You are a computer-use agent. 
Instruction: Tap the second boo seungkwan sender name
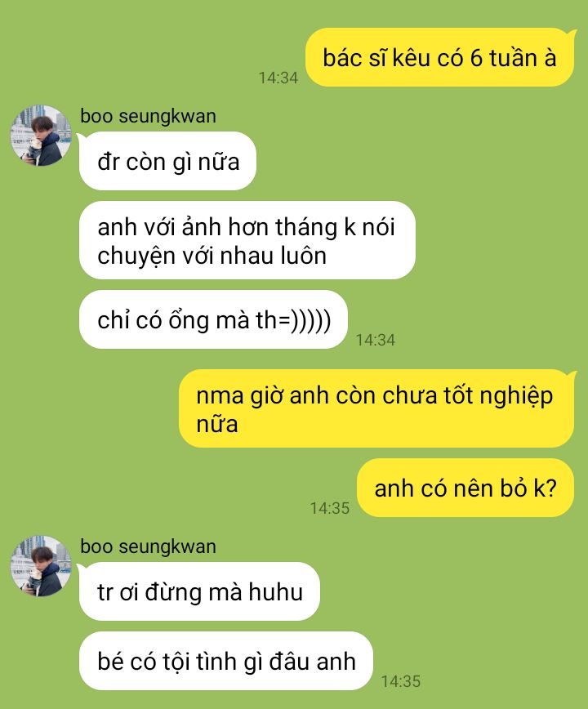[149, 546]
